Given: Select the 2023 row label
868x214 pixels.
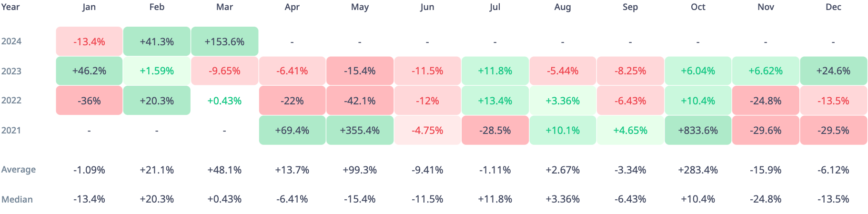Looking at the screenshot, I should 11,71.
